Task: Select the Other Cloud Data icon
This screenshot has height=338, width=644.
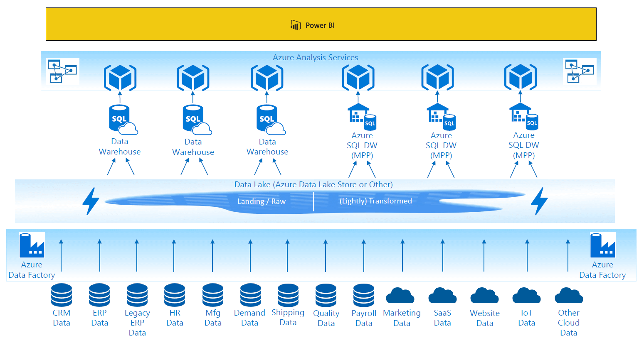Action: click(x=569, y=295)
